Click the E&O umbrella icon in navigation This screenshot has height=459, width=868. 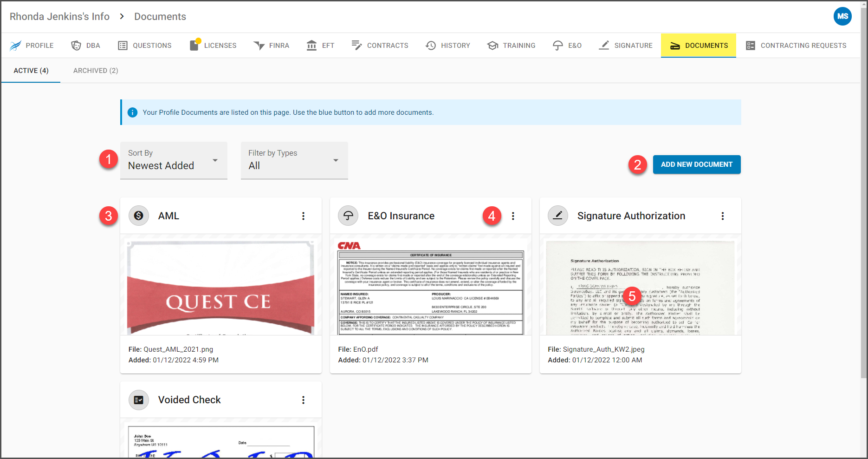point(557,46)
